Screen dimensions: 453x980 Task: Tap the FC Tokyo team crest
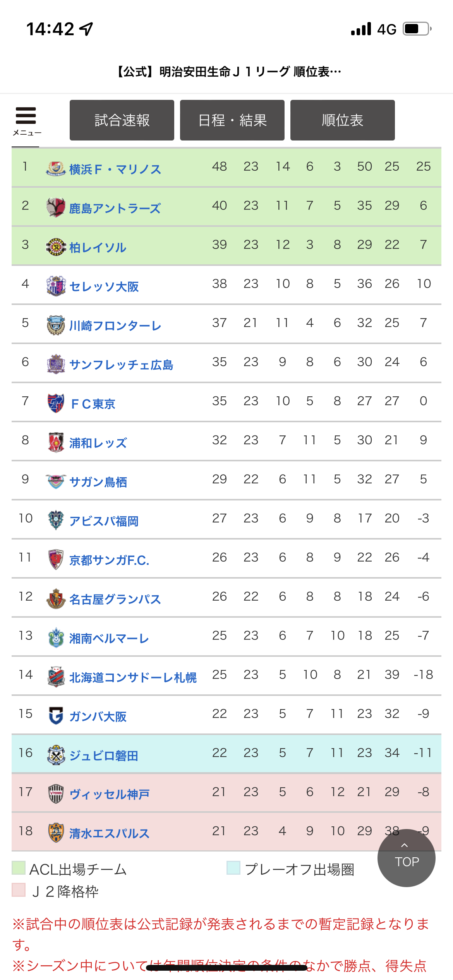pyautogui.click(x=56, y=403)
